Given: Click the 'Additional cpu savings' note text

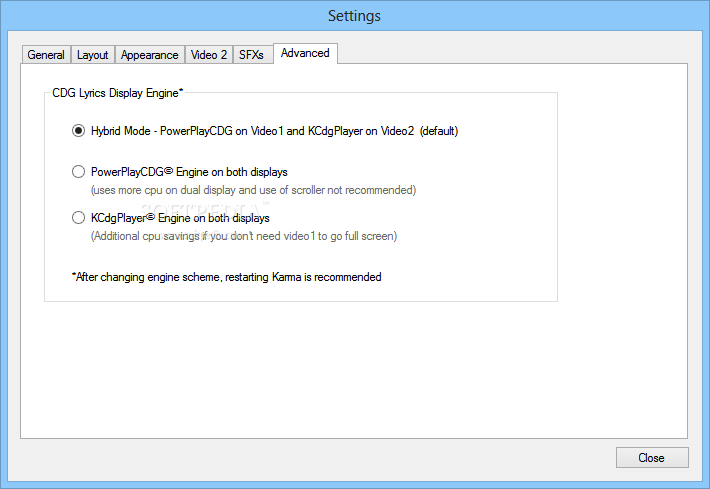Looking at the screenshot, I should click(x=244, y=236).
